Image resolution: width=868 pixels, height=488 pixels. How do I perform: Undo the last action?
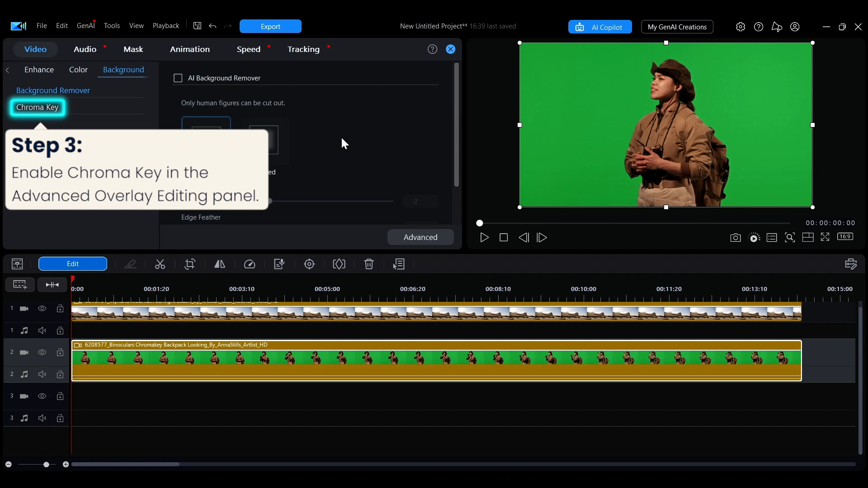212,26
